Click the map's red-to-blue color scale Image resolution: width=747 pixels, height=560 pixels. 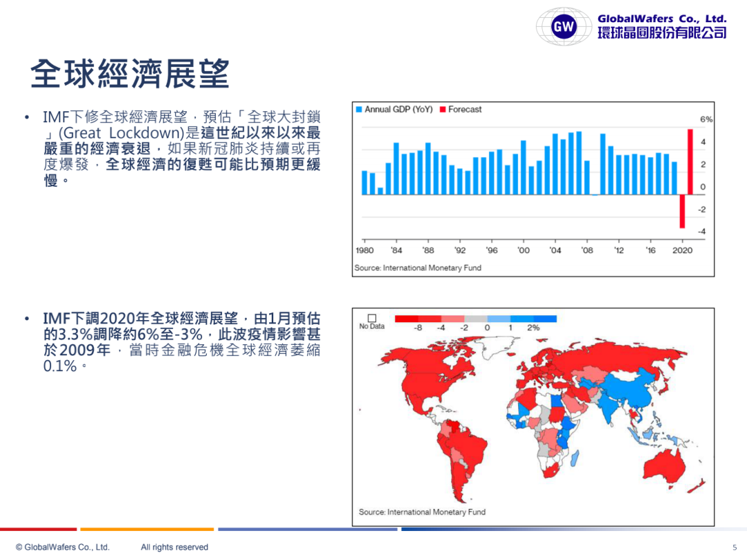[475, 319]
